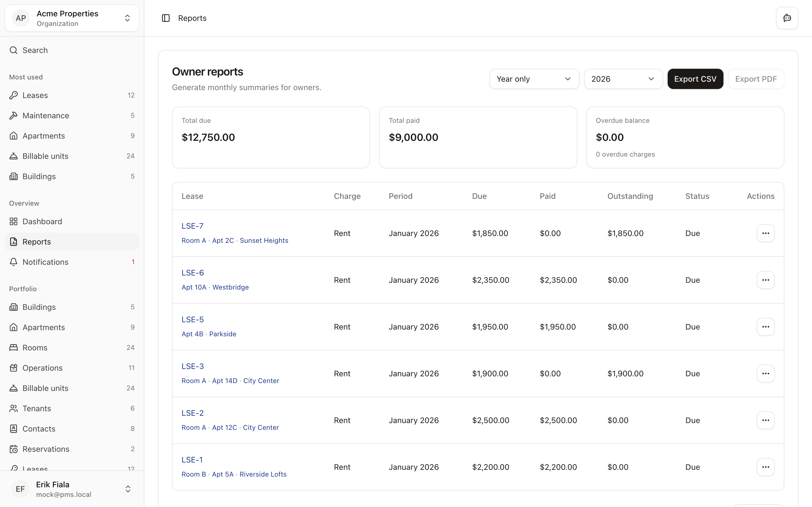Expand the 2026 year selector

pyautogui.click(x=623, y=79)
